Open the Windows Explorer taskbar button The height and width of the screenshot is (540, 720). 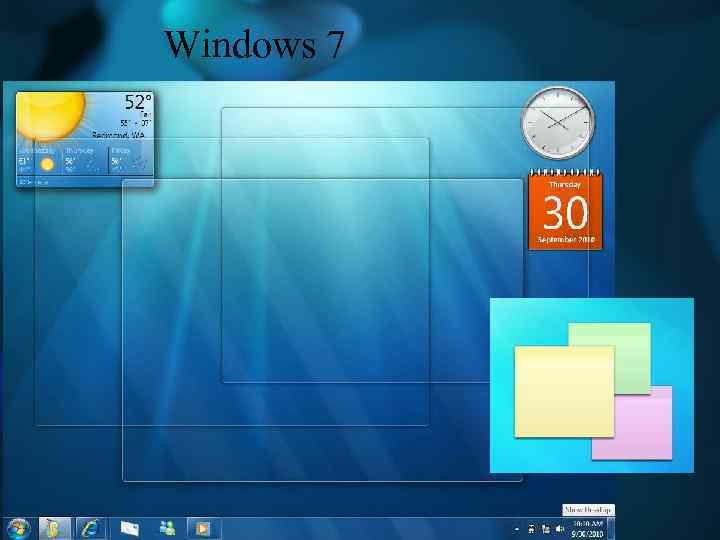click(x=55, y=529)
